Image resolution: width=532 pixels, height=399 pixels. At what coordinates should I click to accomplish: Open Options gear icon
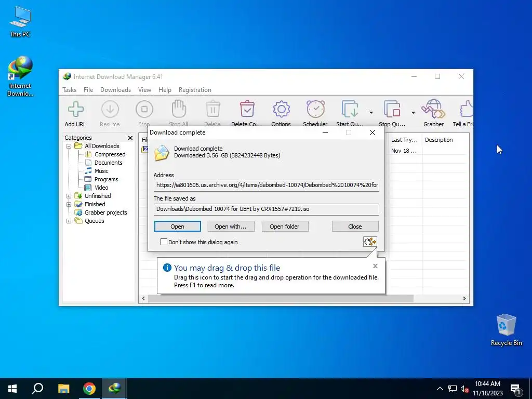281,109
